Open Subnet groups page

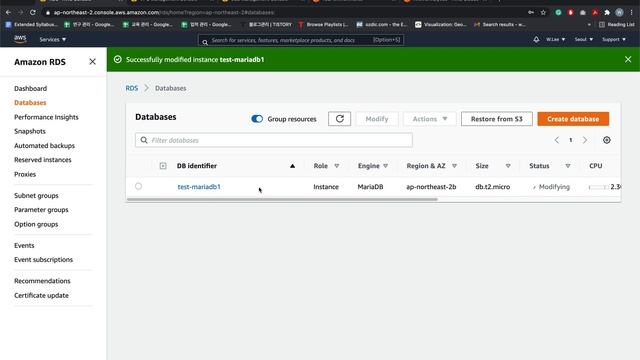36,196
